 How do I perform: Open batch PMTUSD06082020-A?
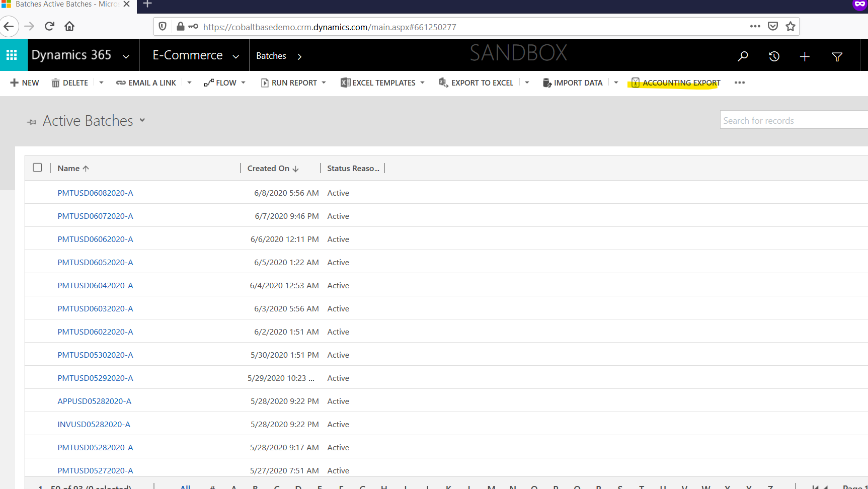click(x=95, y=193)
